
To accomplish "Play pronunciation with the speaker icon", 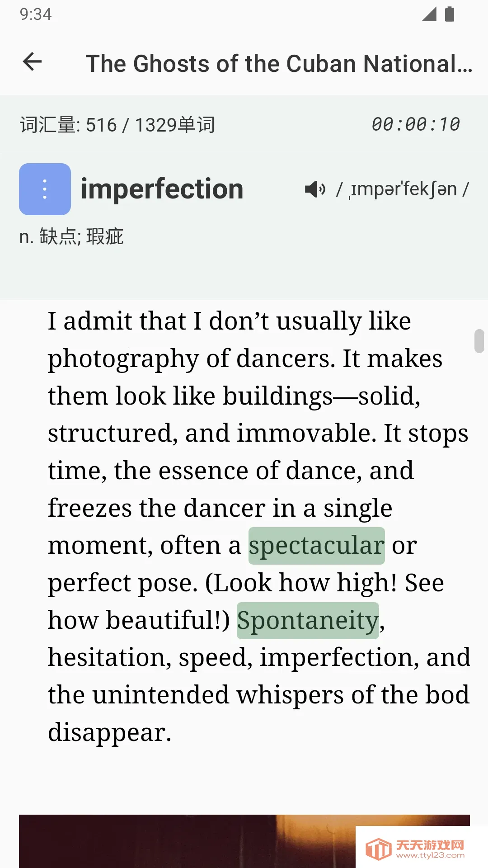I will pos(315,189).
